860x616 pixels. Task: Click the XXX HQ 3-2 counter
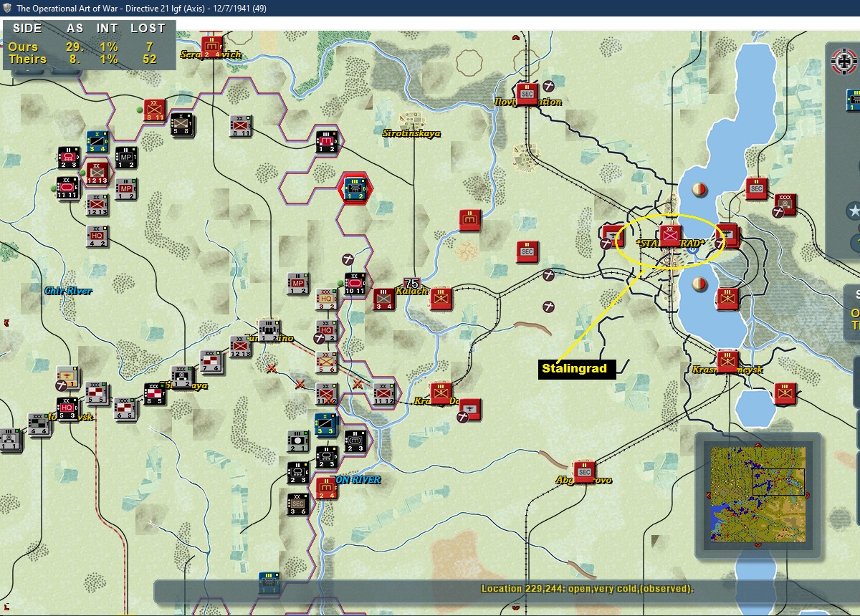(327, 299)
